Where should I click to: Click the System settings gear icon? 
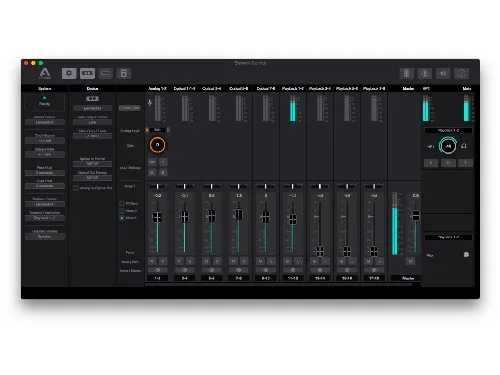tap(69, 73)
